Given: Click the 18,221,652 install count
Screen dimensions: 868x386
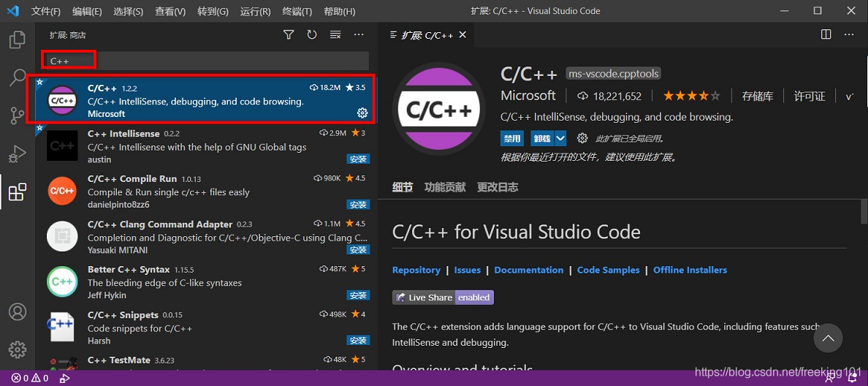Looking at the screenshot, I should pyautogui.click(x=610, y=96).
